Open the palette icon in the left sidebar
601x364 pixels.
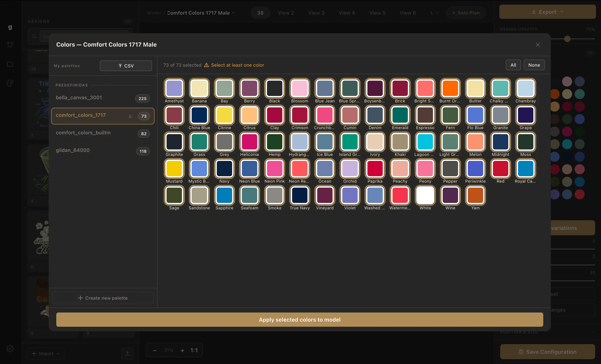(x=10, y=83)
